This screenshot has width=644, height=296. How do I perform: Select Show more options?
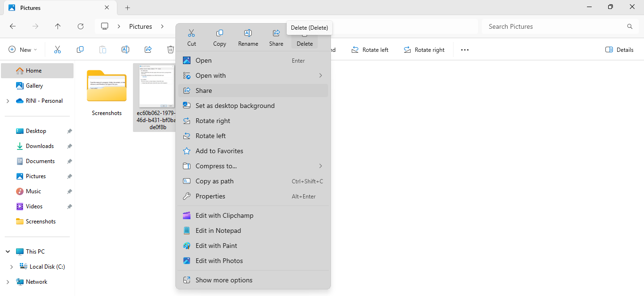pos(224,280)
